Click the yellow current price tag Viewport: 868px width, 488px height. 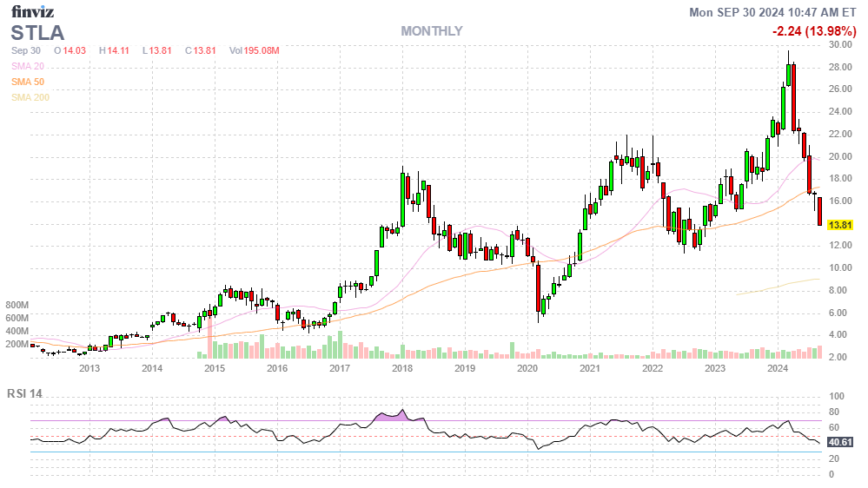click(838, 225)
